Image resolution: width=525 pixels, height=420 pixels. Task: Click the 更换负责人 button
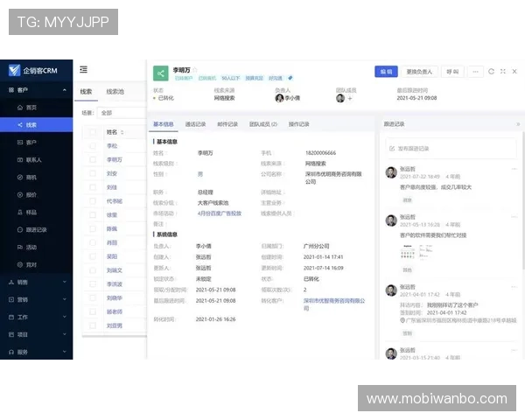[419, 72]
